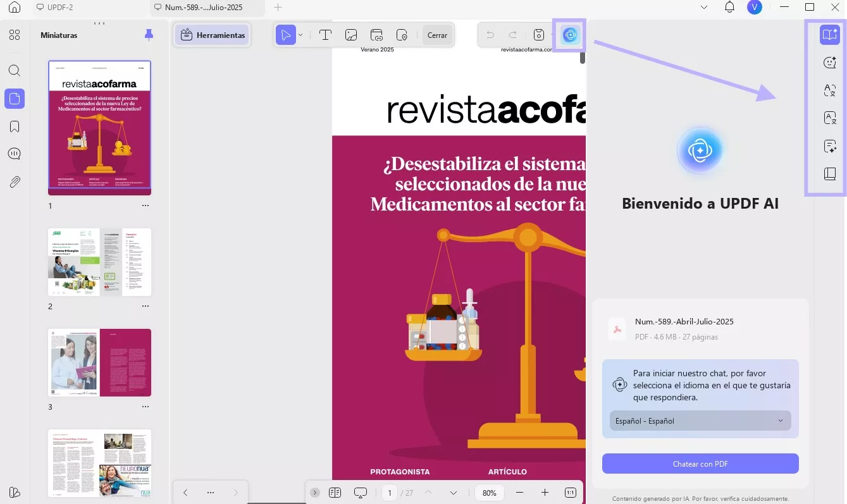The image size is (847, 504).
Task: Open the thumbnails grid view icon
Action: [15, 35]
